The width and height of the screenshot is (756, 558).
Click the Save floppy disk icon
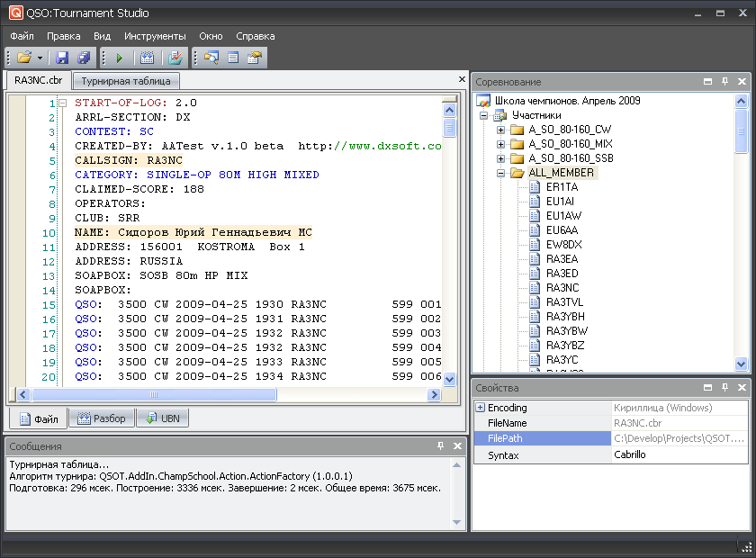tap(62, 58)
